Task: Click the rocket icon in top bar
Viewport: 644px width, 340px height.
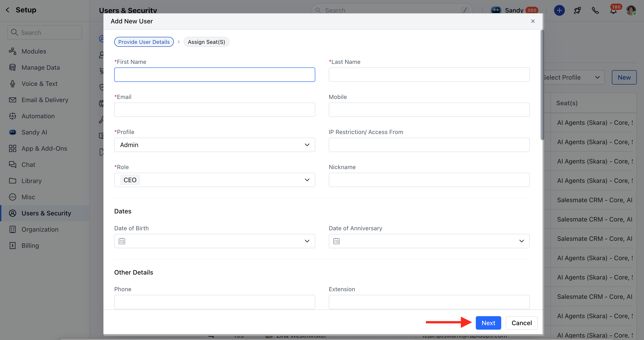Action: pos(577,10)
